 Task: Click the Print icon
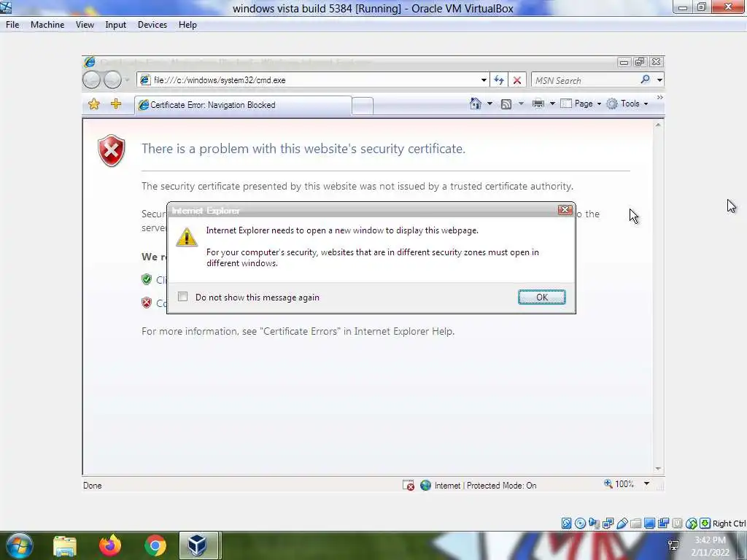tap(538, 104)
